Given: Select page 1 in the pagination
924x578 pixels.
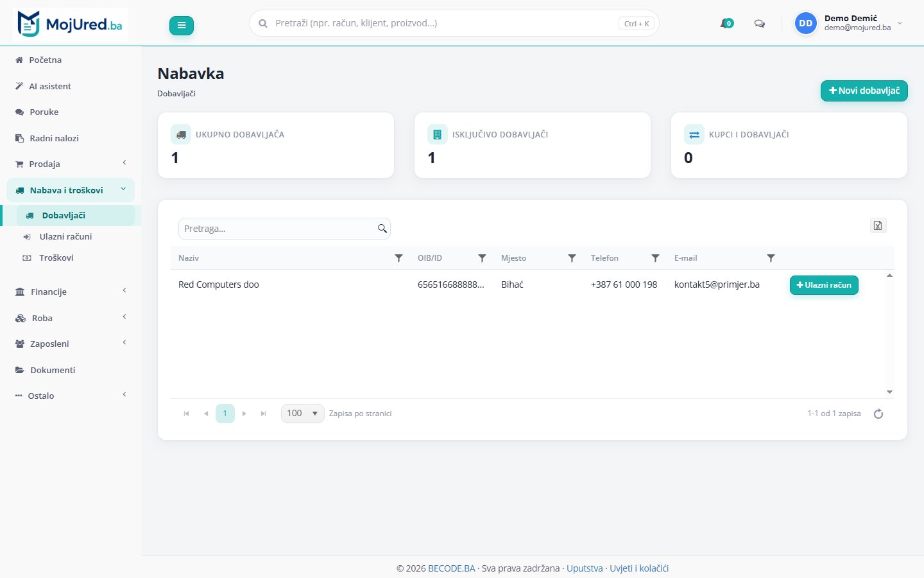Looking at the screenshot, I should point(225,414).
